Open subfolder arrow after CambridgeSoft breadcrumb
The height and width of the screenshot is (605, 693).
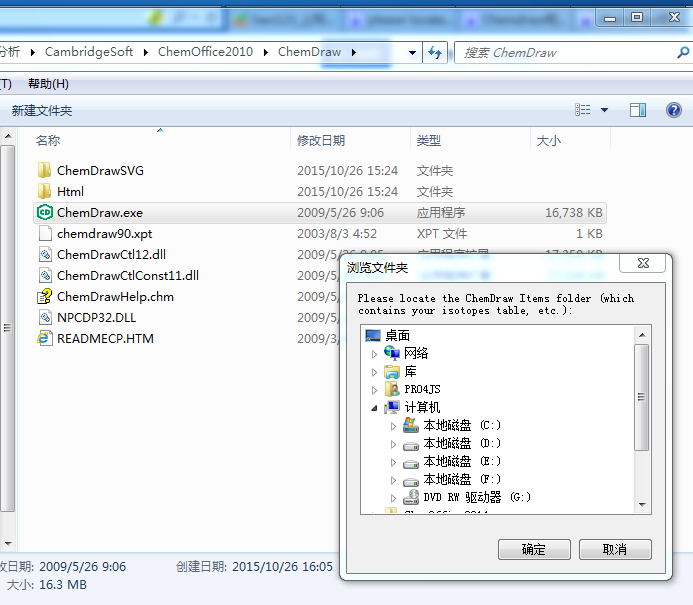pos(146,53)
